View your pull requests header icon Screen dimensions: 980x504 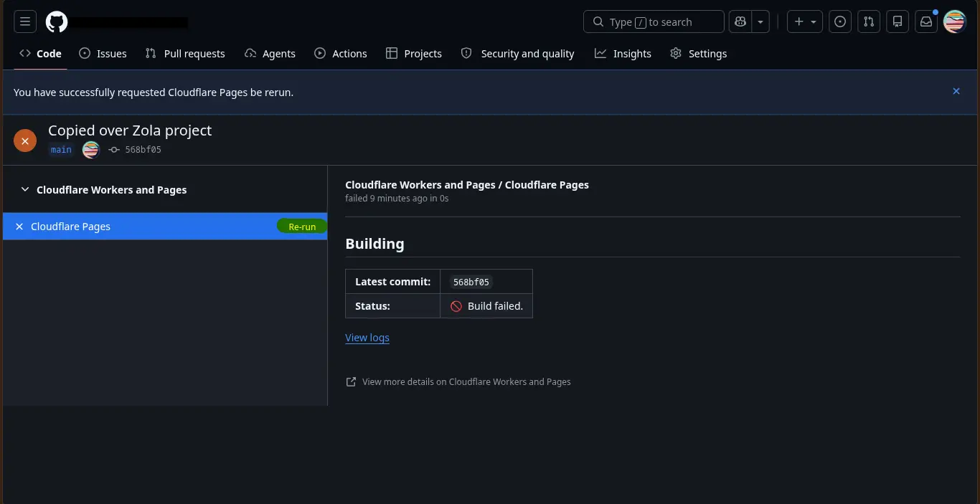(869, 22)
